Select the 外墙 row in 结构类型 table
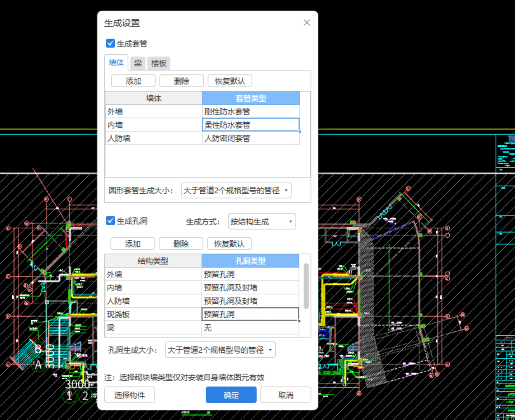Screen dimensions: 515x420 [153, 274]
